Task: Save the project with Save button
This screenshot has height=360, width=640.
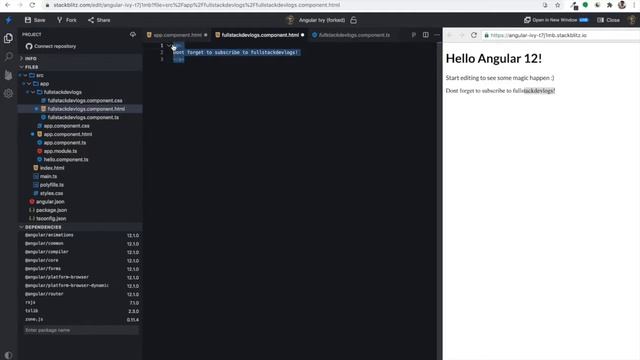Action: coord(35,20)
